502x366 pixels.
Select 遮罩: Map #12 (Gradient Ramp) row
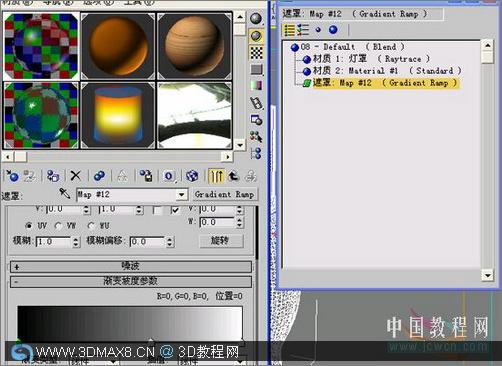click(381, 83)
